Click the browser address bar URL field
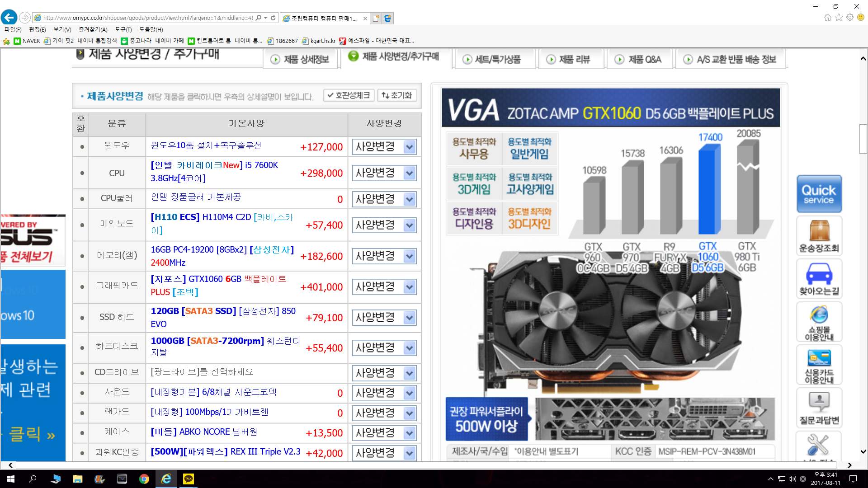Image resolution: width=868 pixels, height=488 pixels. click(147, 18)
